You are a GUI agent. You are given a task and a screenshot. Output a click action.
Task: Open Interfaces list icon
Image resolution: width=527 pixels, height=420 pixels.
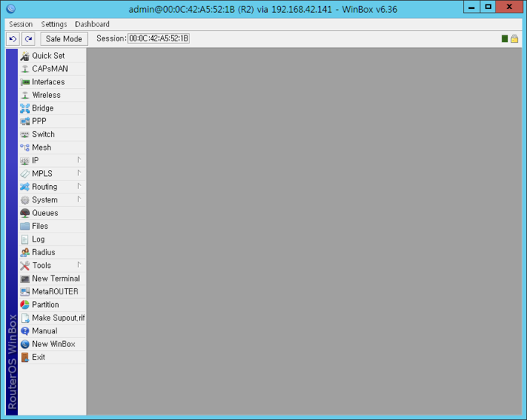coord(25,82)
